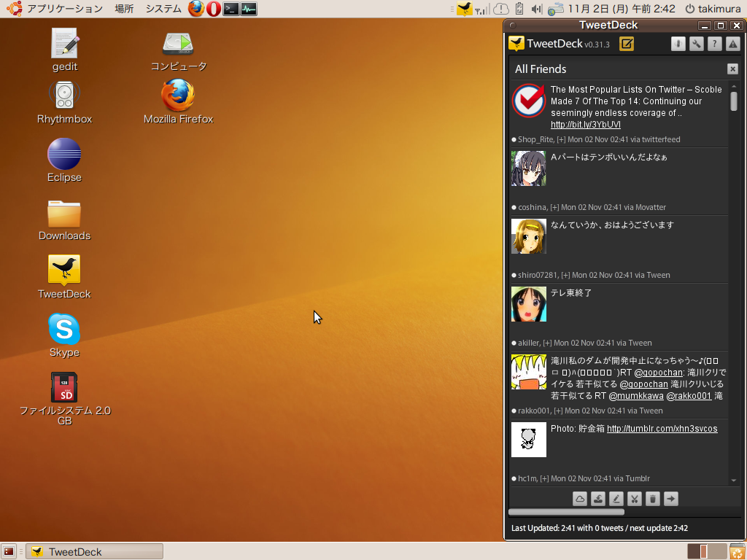This screenshot has width=747, height=560.
Task: Click the scroll down arrow in All Friends
Action: pos(734,481)
